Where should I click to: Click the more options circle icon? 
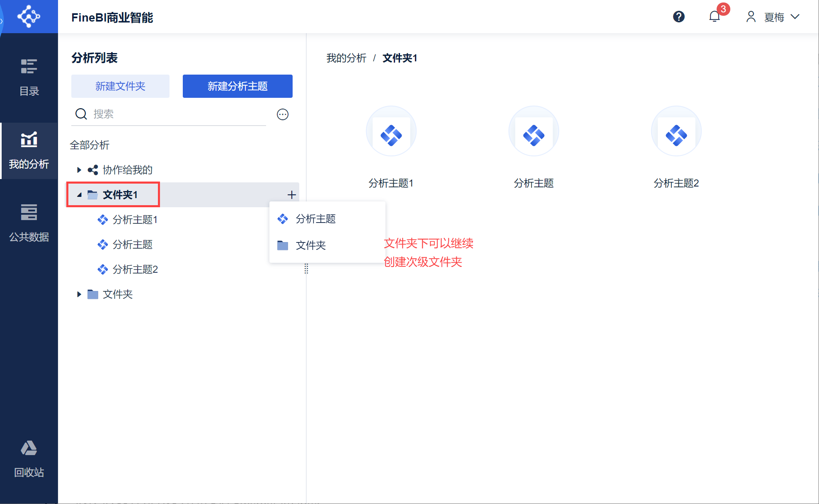tap(283, 114)
